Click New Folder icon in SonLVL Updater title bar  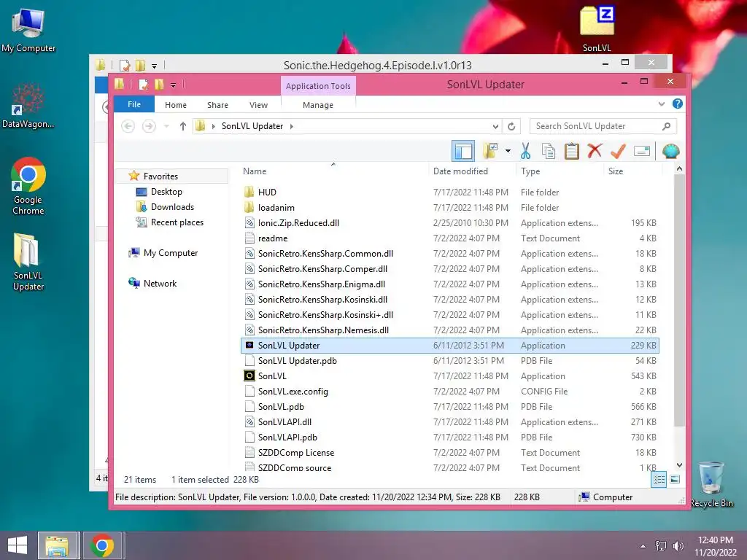[159, 85]
